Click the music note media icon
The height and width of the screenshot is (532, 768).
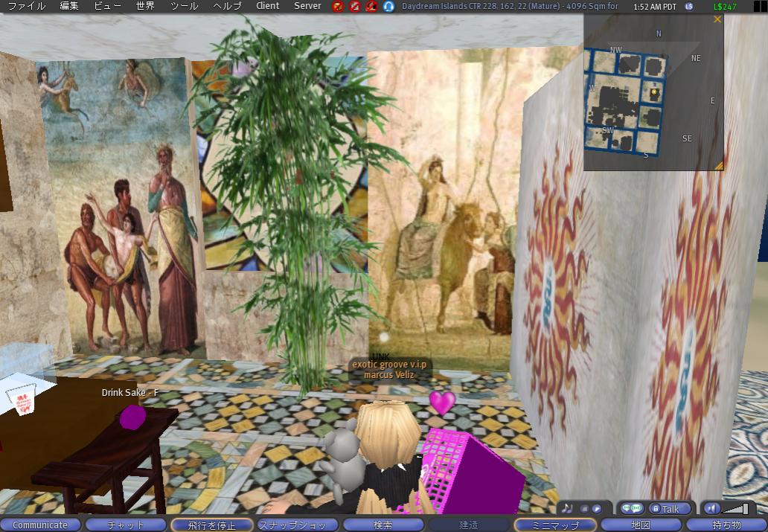click(x=567, y=508)
